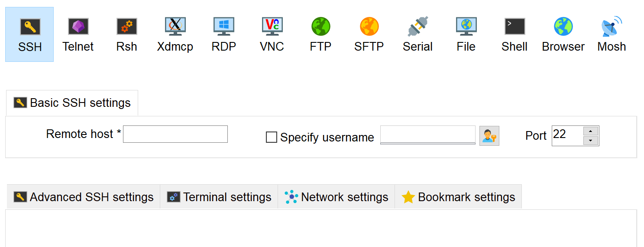Increase the Port number with up arrow
This screenshot has height=247, width=644.
coord(591,131)
